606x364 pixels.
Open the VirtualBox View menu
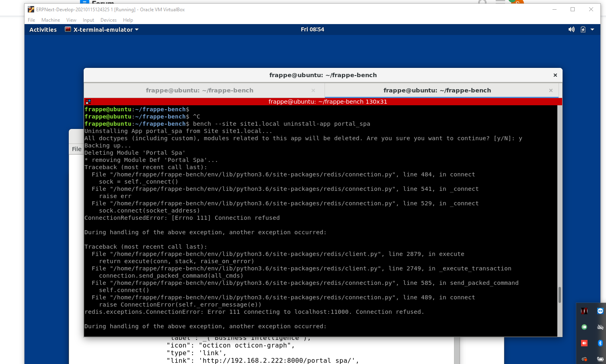71,20
